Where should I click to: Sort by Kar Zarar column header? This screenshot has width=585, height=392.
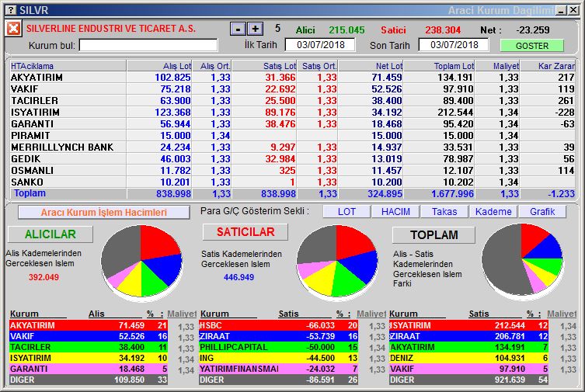click(548, 66)
